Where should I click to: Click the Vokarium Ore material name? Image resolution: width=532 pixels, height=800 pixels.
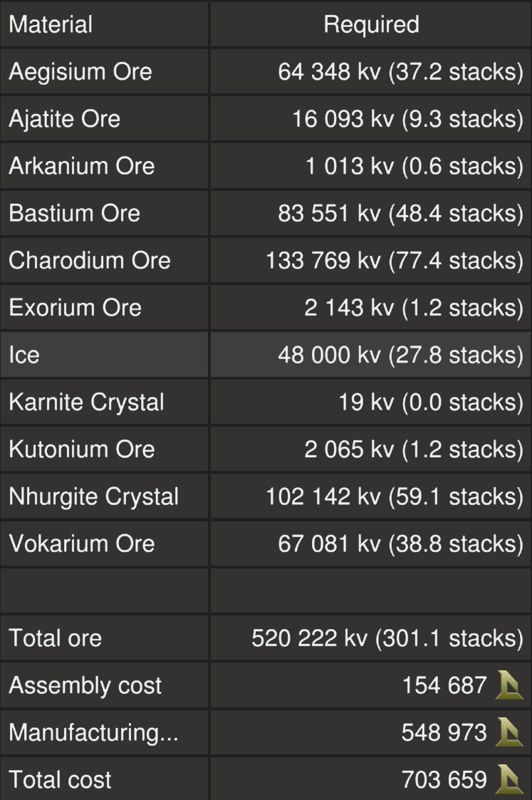click(81, 544)
